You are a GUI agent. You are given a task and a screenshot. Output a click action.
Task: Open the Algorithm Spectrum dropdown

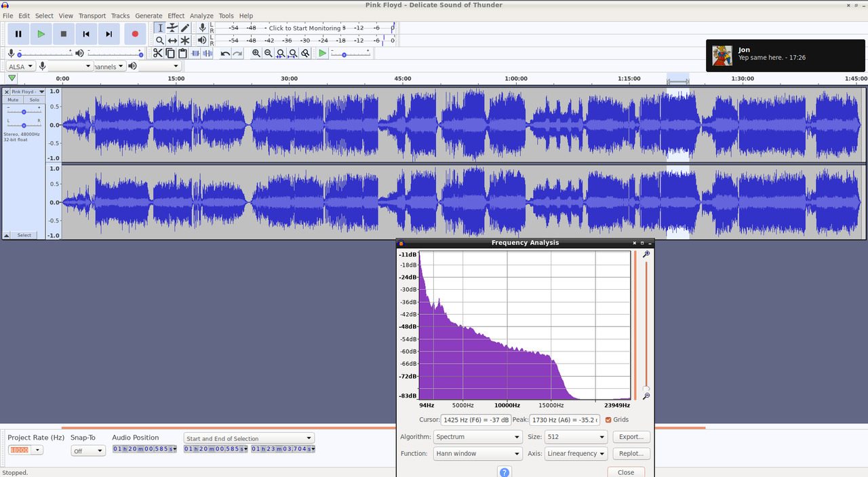pos(477,437)
